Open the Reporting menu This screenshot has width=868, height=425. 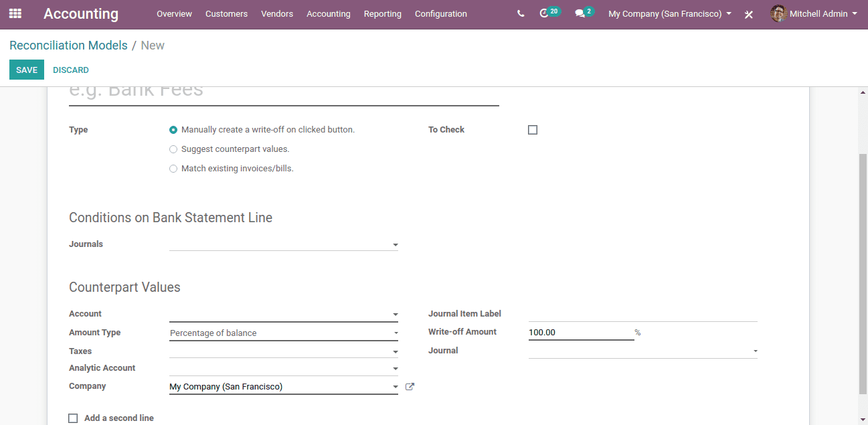point(383,13)
